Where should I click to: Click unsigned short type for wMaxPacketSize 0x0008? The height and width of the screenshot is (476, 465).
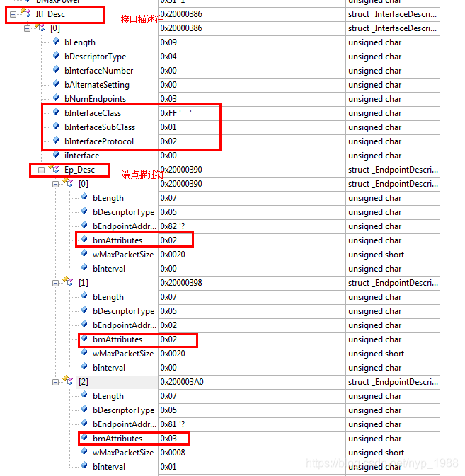click(x=376, y=453)
